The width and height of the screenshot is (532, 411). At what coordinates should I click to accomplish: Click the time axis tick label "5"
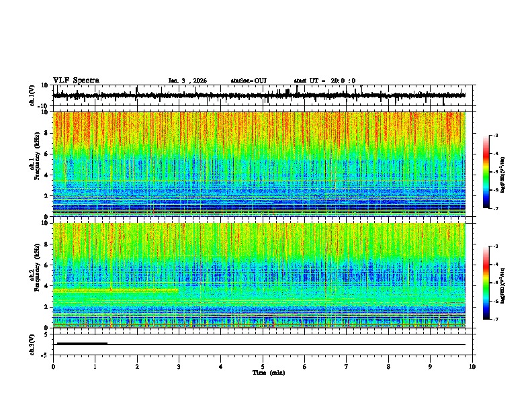tap(263, 367)
